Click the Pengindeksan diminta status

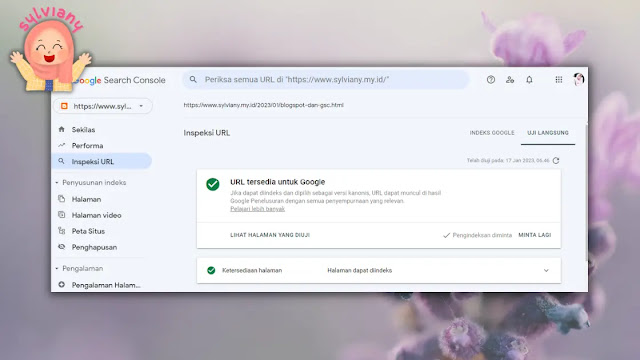pyautogui.click(x=477, y=235)
